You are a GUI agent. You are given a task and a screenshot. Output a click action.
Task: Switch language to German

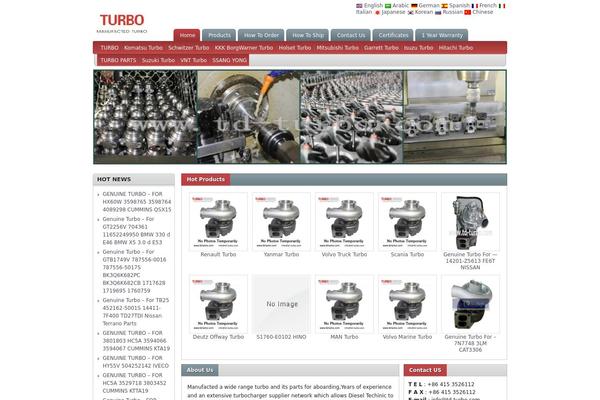tap(425, 5)
